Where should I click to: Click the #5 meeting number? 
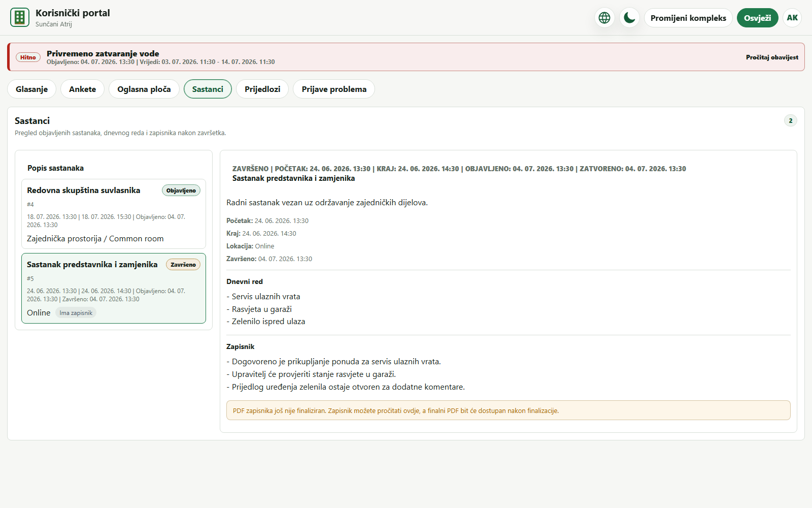pyautogui.click(x=30, y=279)
